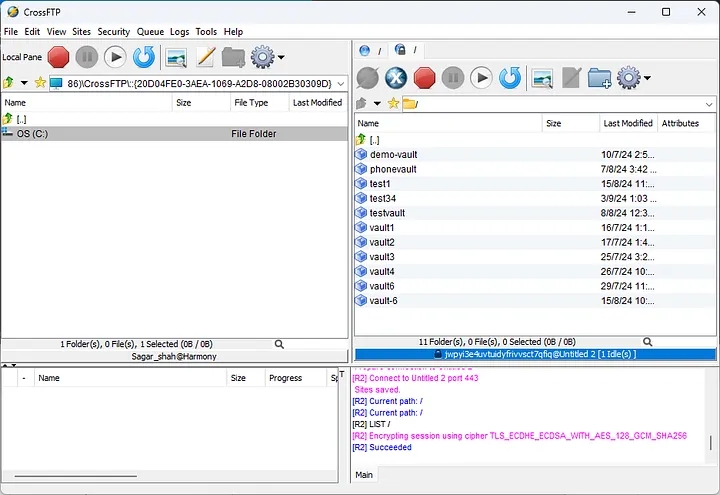Image resolution: width=720 pixels, height=495 pixels.
Task: Go up one directory in local pane
Action: [x=8, y=83]
